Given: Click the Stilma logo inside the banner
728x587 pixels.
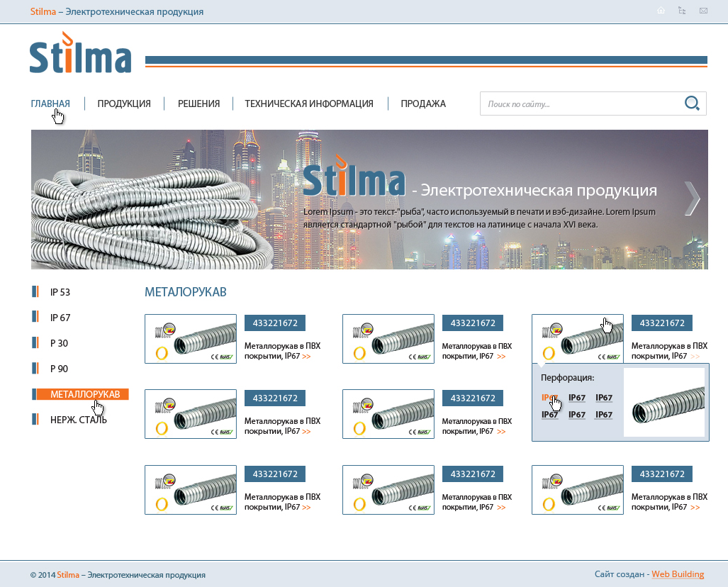Looking at the screenshot, I should tap(354, 177).
